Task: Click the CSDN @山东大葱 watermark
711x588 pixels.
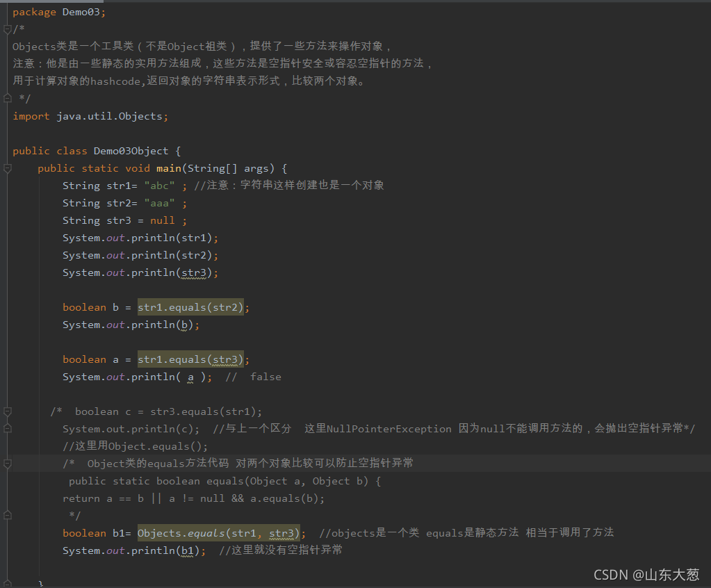Action: 646,575
